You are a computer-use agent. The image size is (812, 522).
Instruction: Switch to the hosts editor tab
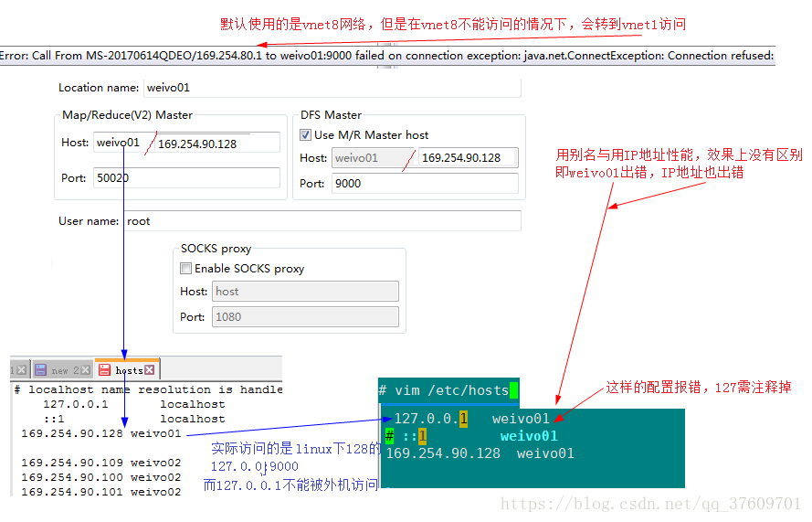tap(127, 370)
